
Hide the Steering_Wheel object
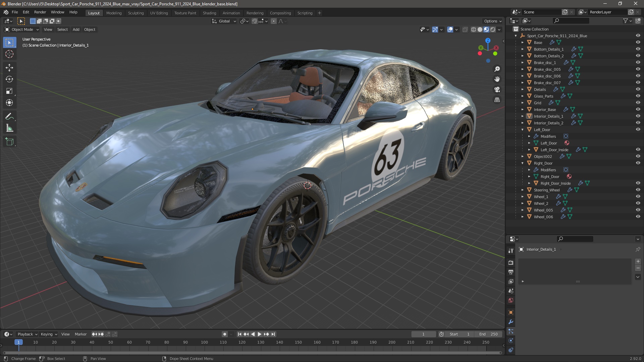coord(638,190)
